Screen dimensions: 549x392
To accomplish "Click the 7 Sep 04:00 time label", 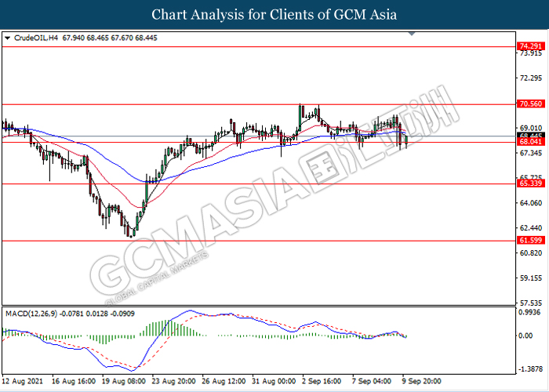I will (372, 381).
